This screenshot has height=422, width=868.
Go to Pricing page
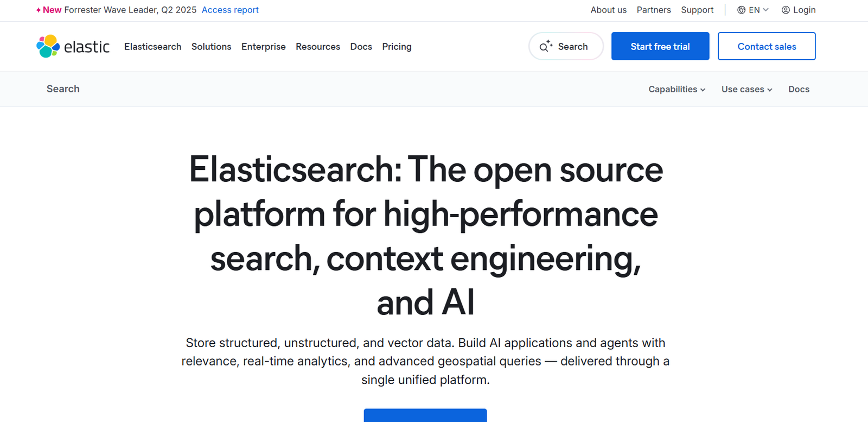point(397,47)
